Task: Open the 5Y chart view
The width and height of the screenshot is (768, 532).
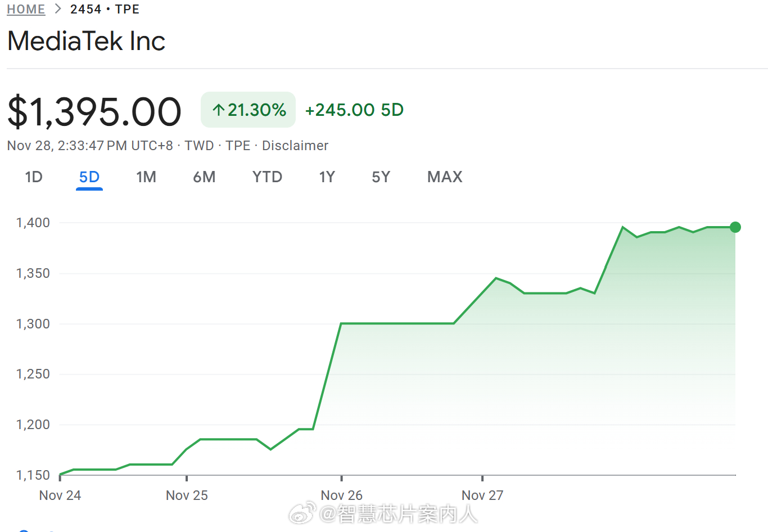Action: 381,177
